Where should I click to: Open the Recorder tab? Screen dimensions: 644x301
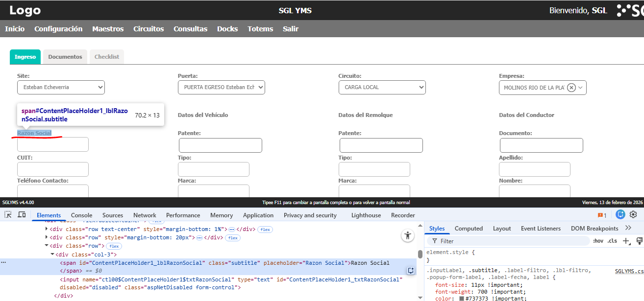click(x=403, y=215)
